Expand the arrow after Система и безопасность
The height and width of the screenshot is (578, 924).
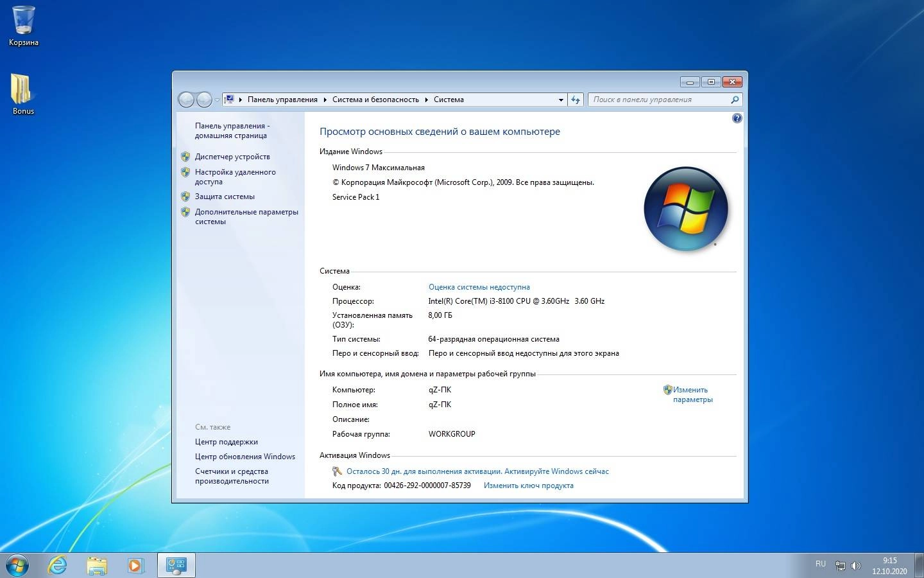coord(426,100)
